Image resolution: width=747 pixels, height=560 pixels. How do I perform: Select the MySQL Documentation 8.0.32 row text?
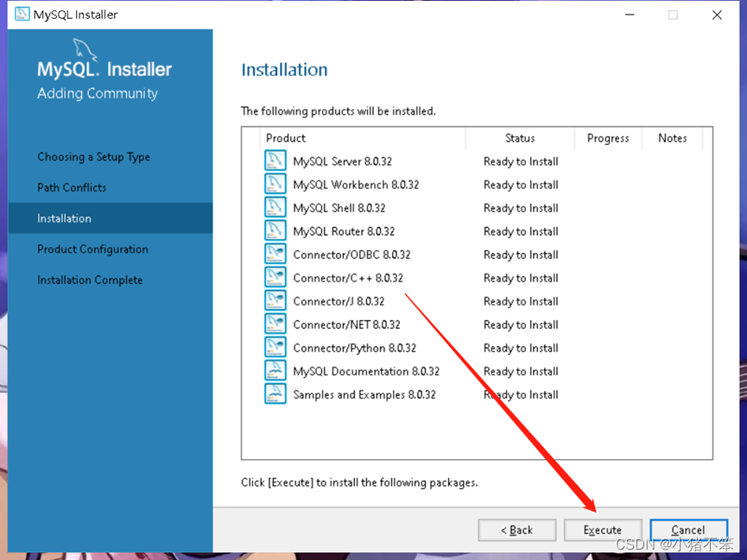[x=366, y=371]
